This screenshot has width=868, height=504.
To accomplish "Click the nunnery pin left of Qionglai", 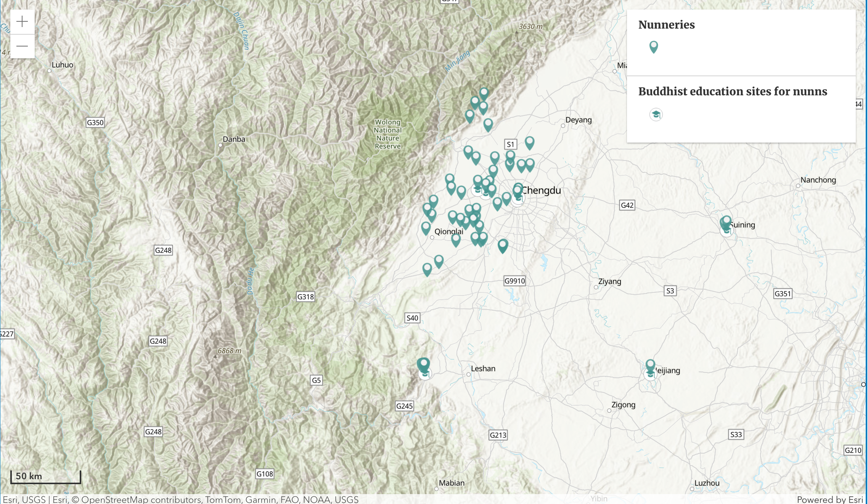I will coord(426,228).
